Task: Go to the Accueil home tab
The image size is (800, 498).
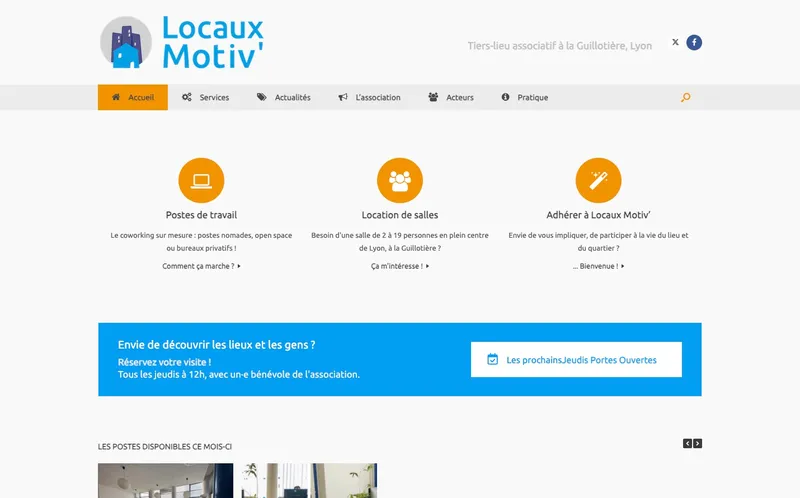Action: (133, 97)
